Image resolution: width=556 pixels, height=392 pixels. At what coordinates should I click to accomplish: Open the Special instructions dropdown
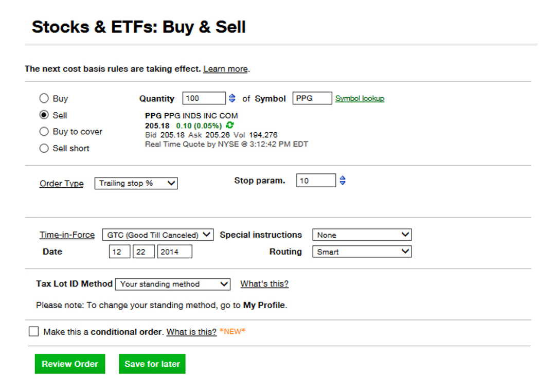[x=362, y=235]
